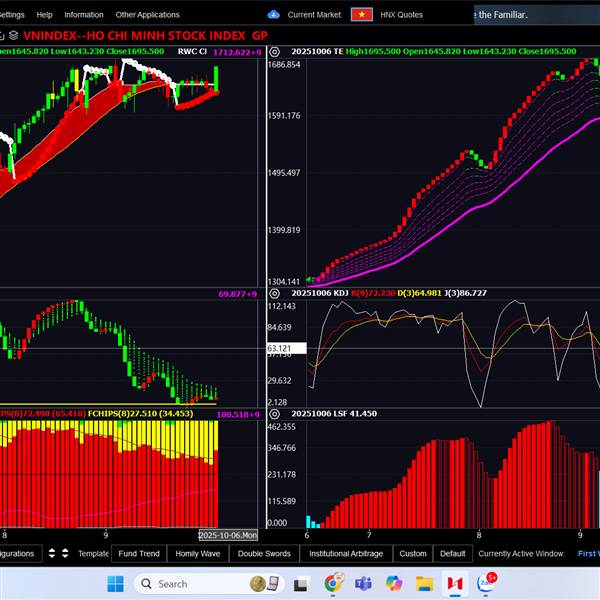Open the Other Applications menu
The image size is (600, 600).
(147, 15)
